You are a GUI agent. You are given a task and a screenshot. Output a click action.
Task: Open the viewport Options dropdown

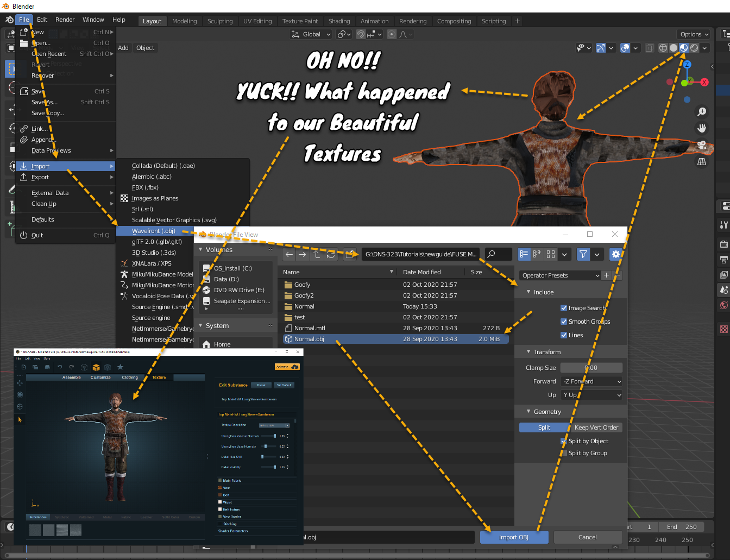694,34
